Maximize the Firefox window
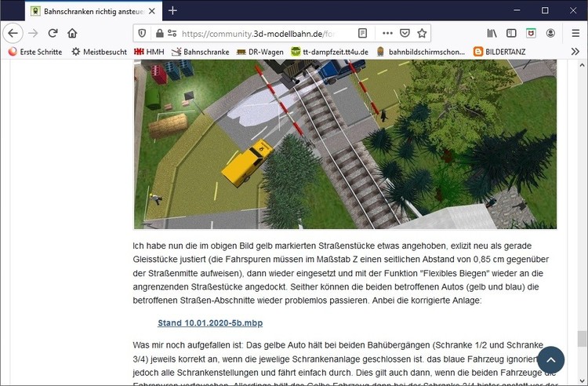This screenshot has width=588, height=386. 545,10
